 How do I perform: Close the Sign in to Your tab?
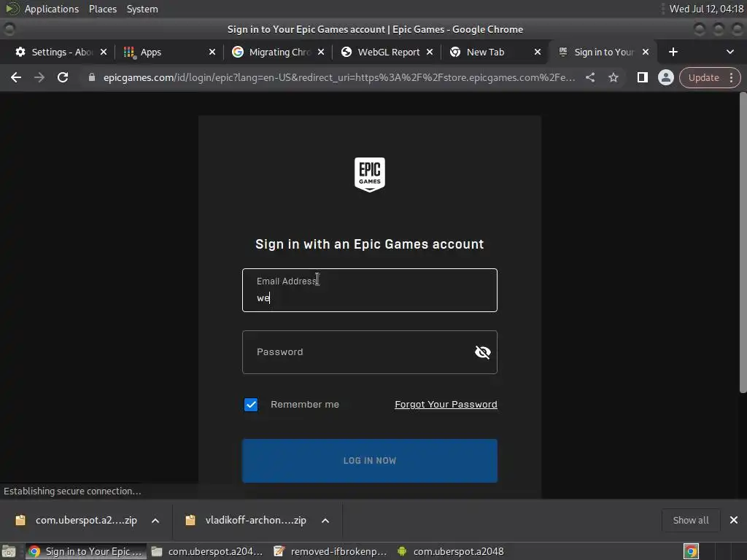point(646,52)
